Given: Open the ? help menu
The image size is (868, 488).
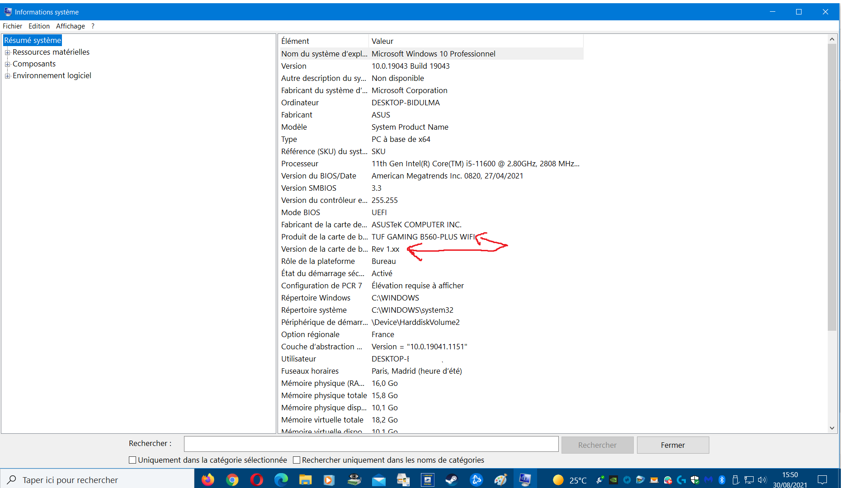Looking at the screenshot, I should click(93, 26).
